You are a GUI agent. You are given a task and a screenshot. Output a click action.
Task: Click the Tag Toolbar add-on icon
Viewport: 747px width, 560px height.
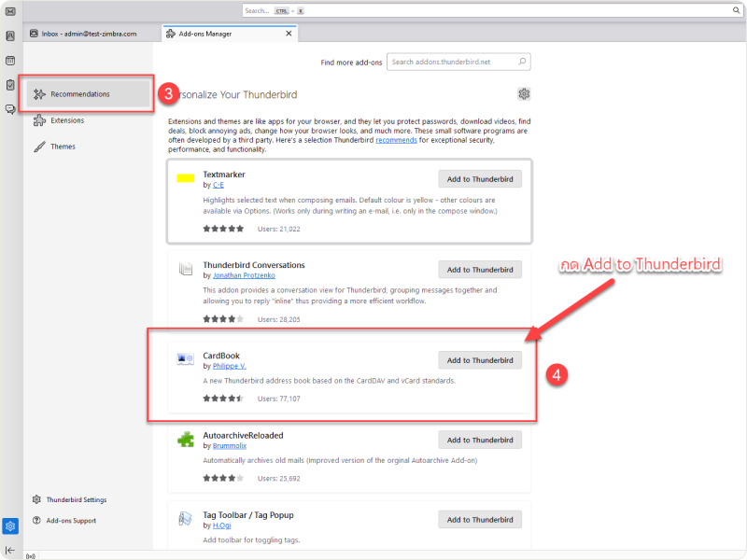[185, 519]
